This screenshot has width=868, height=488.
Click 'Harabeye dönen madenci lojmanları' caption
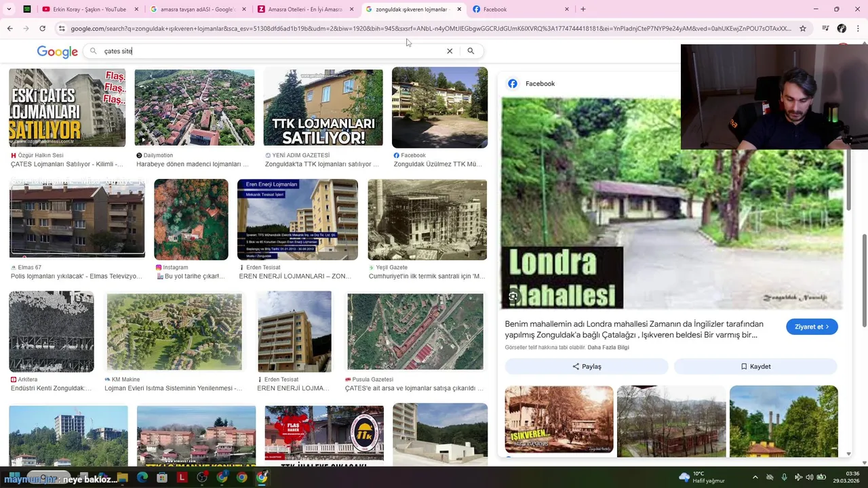(193, 164)
